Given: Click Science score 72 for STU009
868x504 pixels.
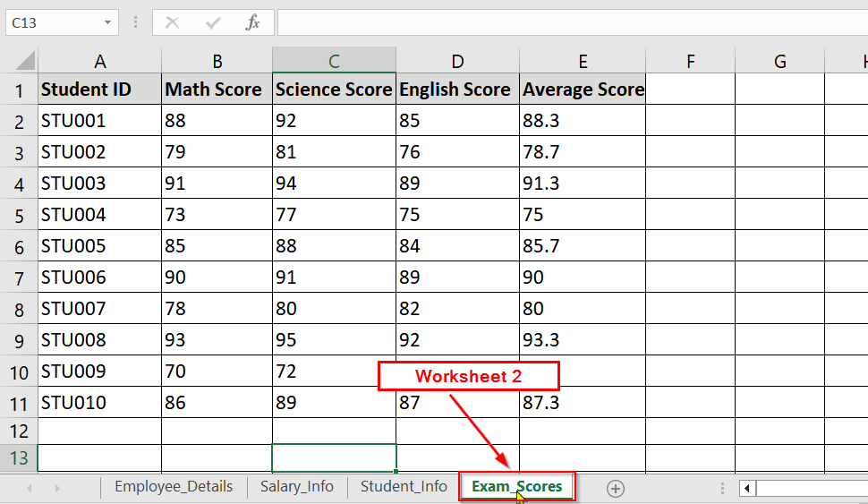Looking at the screenshot, I should coord(334,372).
